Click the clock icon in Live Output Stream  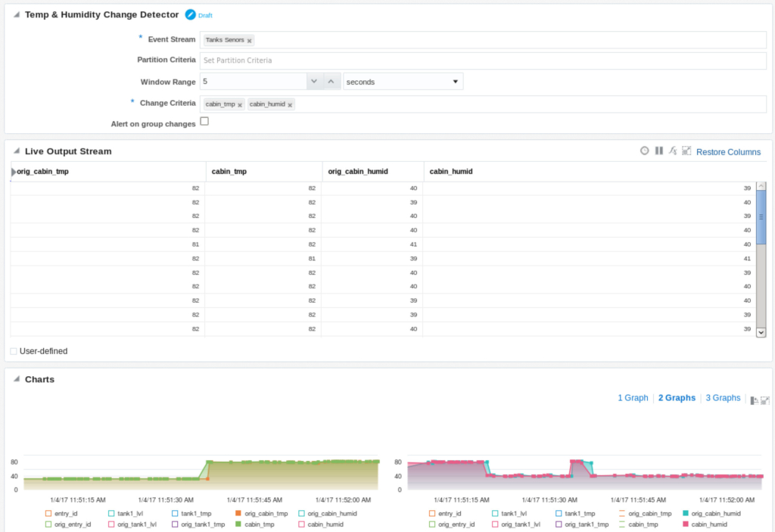[645, 151]
